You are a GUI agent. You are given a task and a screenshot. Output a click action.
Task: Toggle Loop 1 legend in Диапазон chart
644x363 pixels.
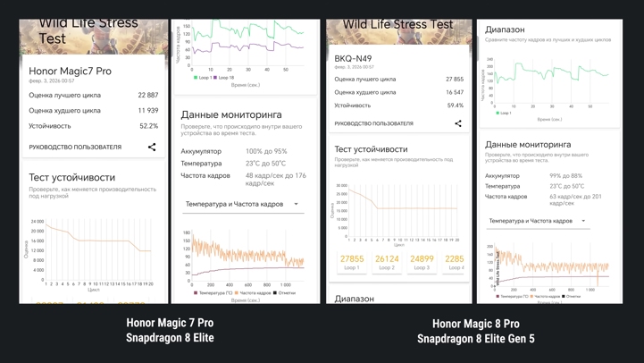(503, 113)
